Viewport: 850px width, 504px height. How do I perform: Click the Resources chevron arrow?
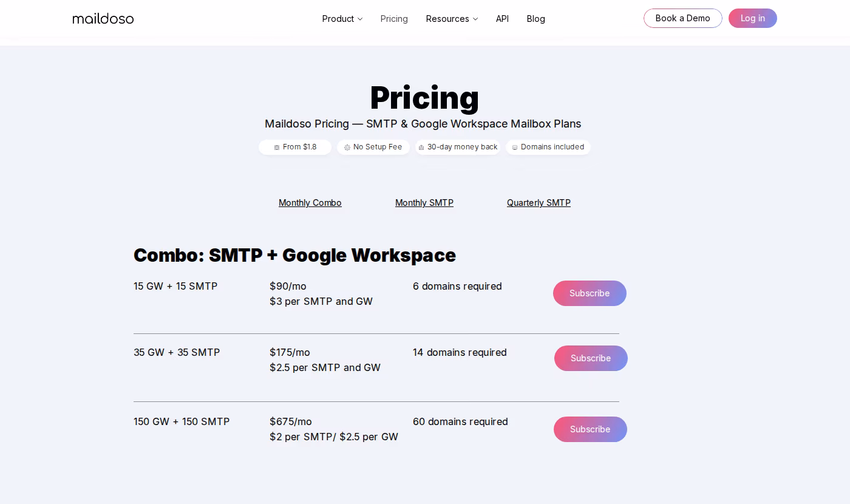(x=475, y=19)
